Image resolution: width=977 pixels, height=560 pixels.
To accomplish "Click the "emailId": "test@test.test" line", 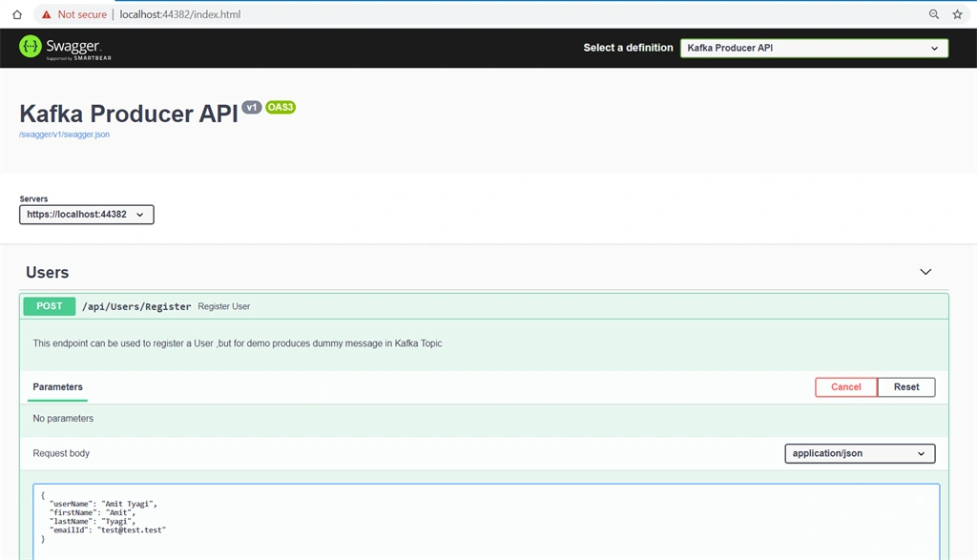I will click(x=108, y=530).
